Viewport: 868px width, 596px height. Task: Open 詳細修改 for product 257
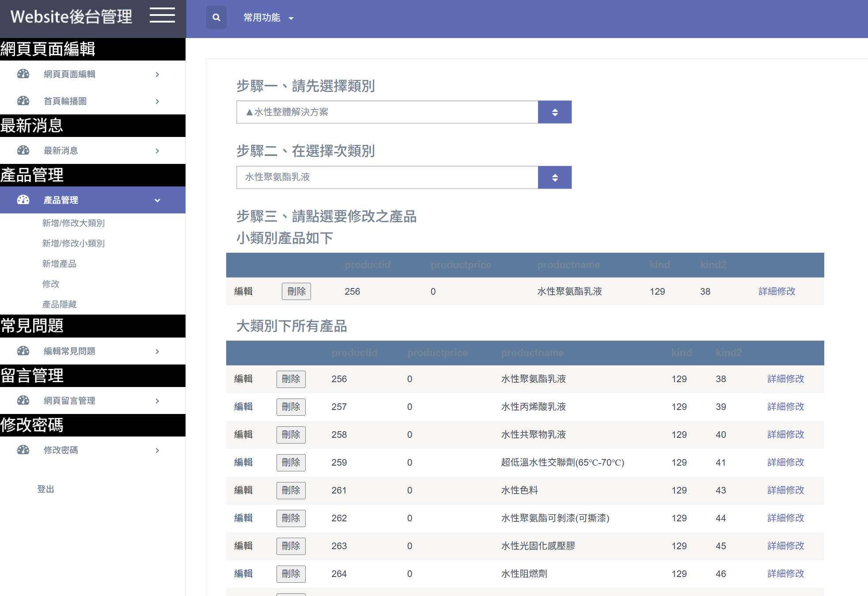[x=786, y=406]
